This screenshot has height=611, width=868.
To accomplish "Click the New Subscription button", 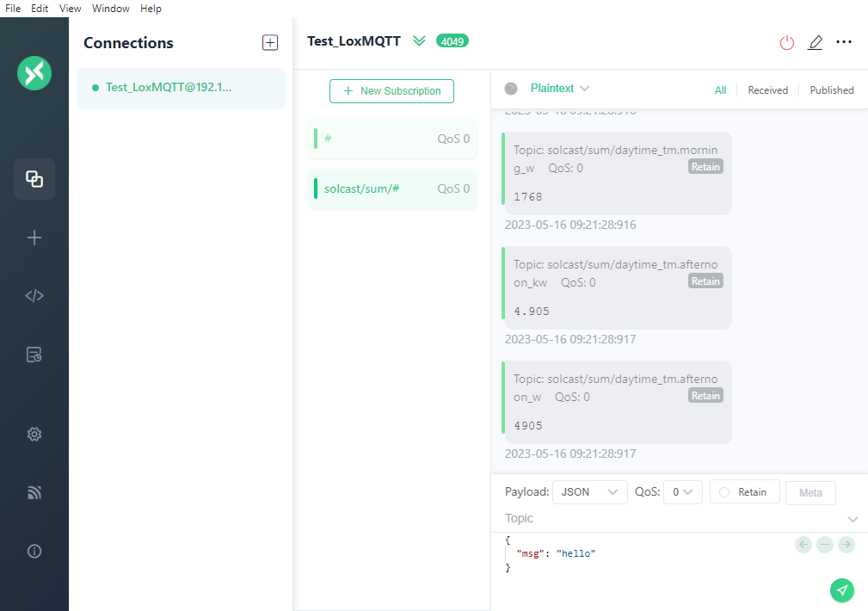I will [391, 91].
